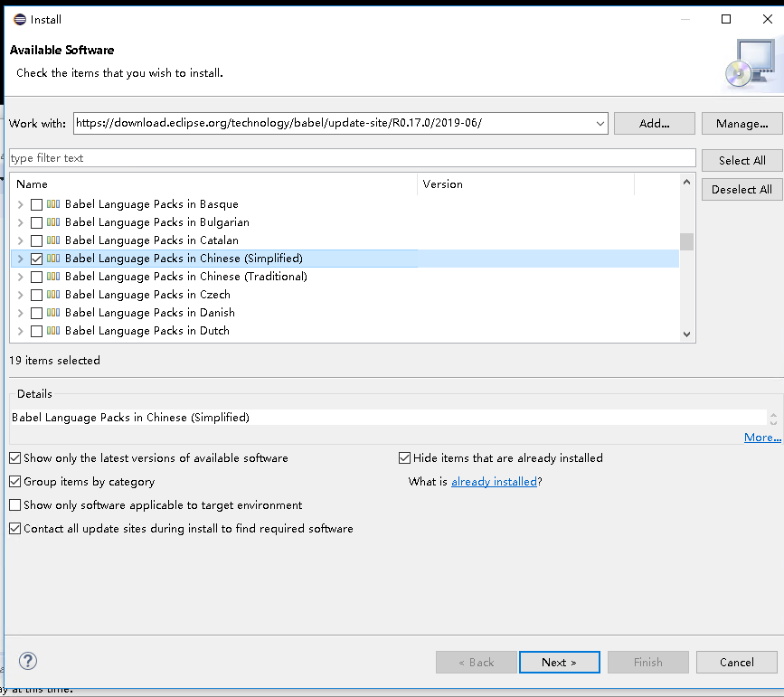Expand Chinese (Simplified) language pack node
This screenshot has height=697, width=784.
[x=21, y=259]
